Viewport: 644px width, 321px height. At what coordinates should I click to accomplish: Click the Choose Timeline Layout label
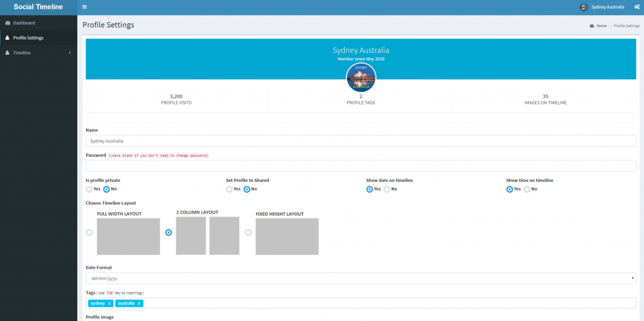point(111,203)
